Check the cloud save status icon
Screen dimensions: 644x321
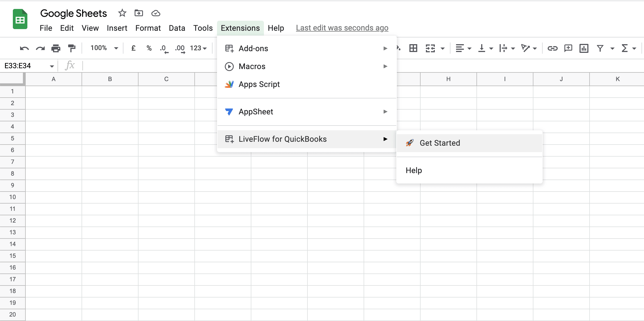pos(156,13)
